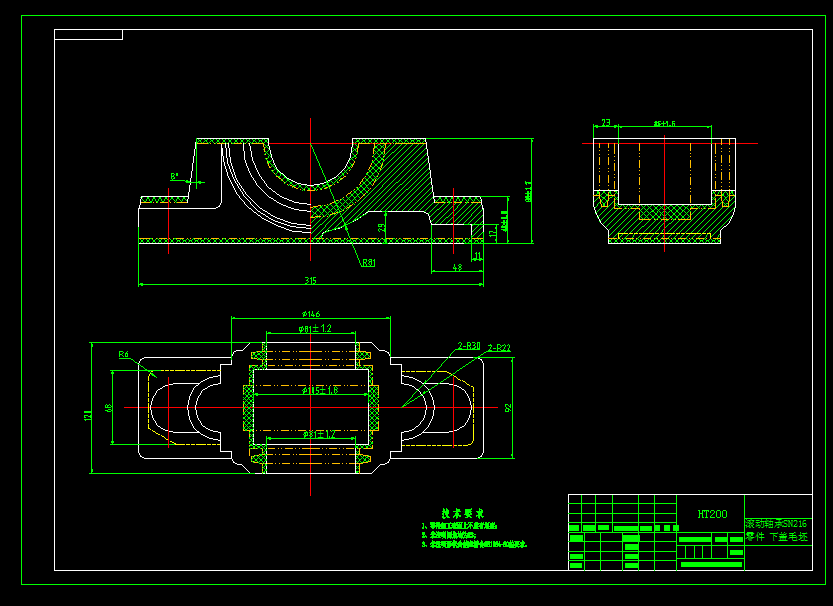Click the 48 dimension in front view
Screen dimensions: 833x606
click(457, 267)
